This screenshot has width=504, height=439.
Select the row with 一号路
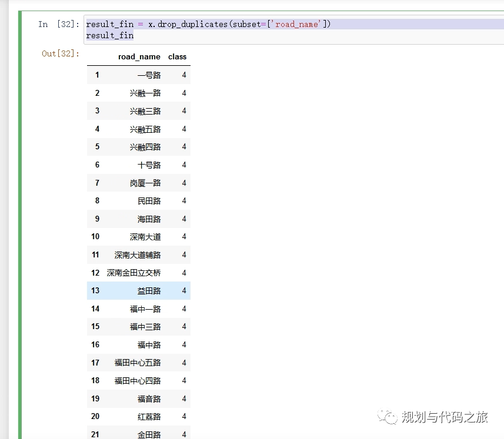(x=139, y=75)
